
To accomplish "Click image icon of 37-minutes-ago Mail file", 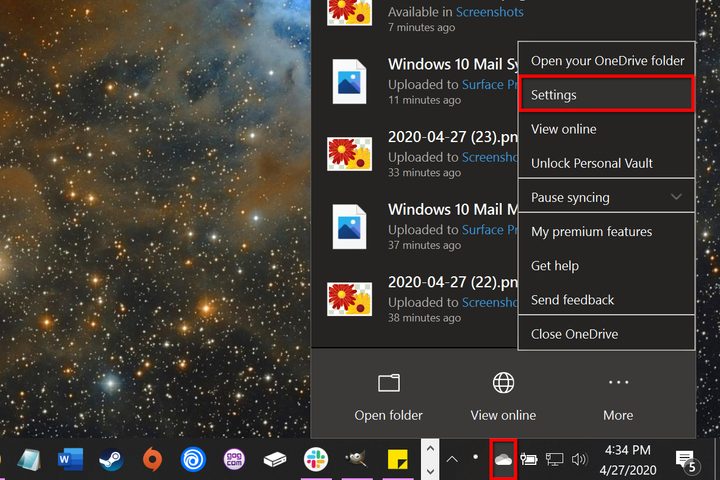I will [x=349, y=226].
